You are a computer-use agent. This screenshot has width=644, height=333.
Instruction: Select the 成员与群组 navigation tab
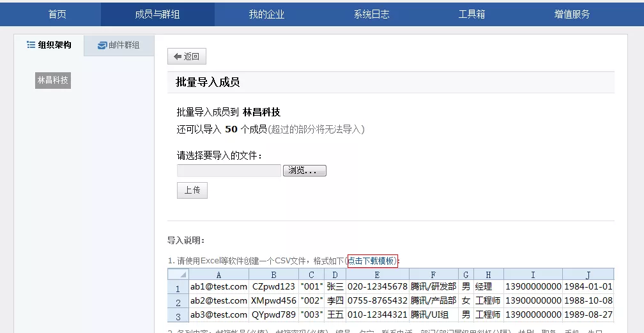pyautogui.click(x=157, y=14)
